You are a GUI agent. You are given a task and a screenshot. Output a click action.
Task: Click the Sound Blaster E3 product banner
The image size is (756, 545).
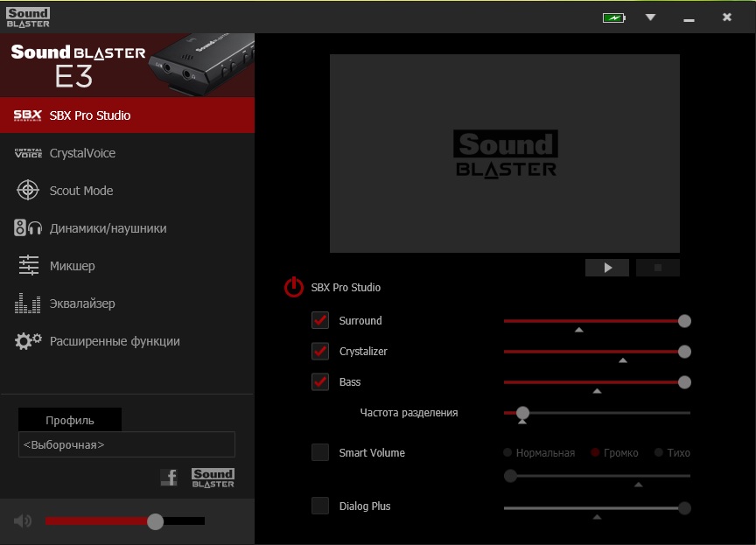coord(127,65)
